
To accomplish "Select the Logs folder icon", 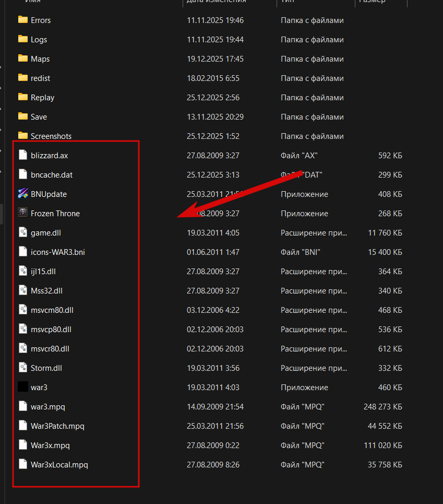I will tap(23, 39).
